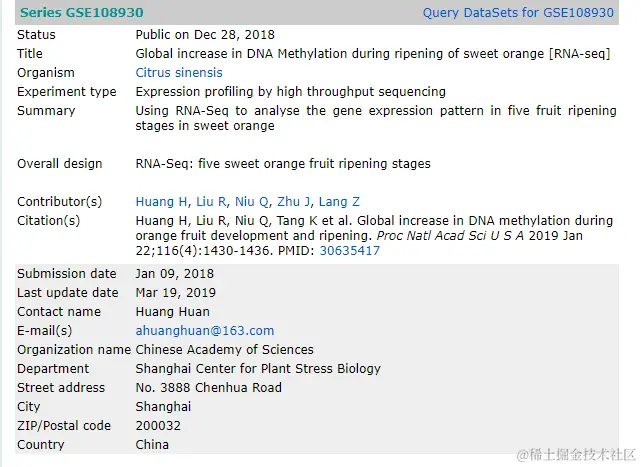Click the RNA-Seq five sweet orange overall design text
The width and height of the screenshot is (641, 467).
pyautogui.click(x=283, y=164)
